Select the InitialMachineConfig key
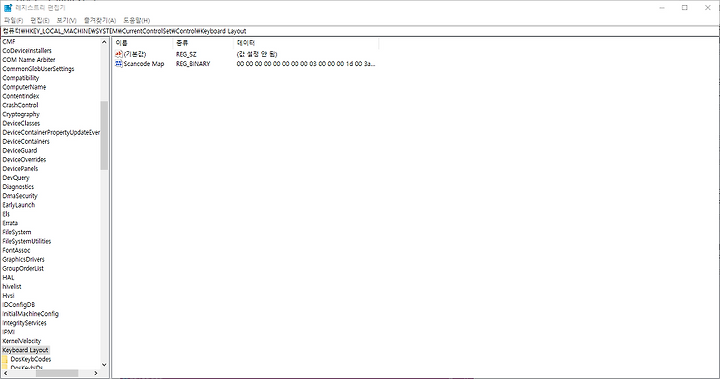 coord(30,314)
